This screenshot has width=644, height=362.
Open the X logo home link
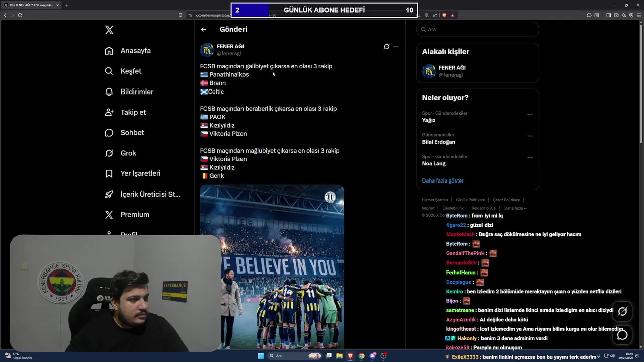click(109, 30)
